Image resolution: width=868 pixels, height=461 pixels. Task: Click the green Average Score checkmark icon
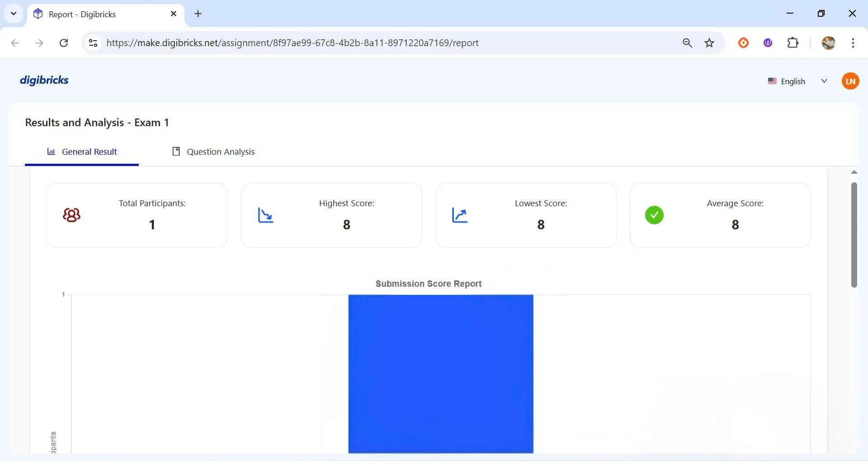click(x=654, y=215)
